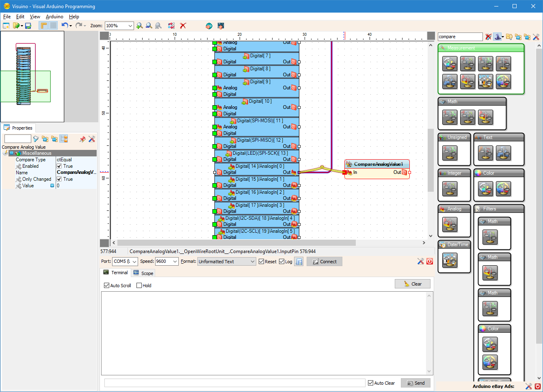Select the compare component in the Date/Time group
This screenshot has width=543, height=392.
point(450,260)
